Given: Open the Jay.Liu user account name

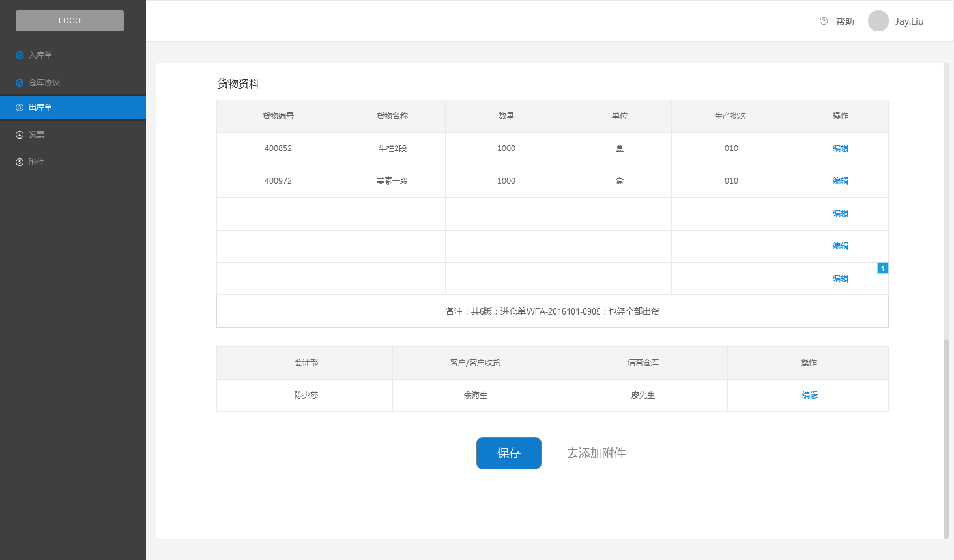Looking at the screenshot, I should 910,21.
